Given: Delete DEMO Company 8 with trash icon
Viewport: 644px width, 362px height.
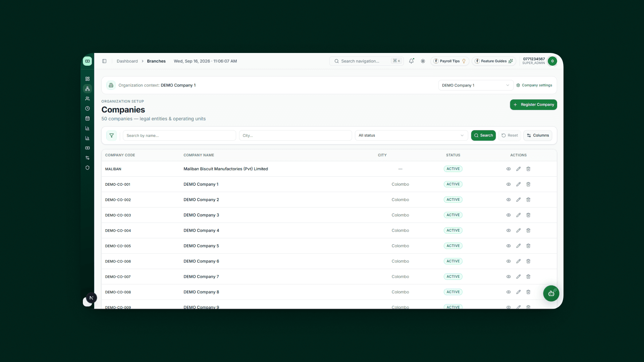Looking at the screenshot, I should [528, 292].
